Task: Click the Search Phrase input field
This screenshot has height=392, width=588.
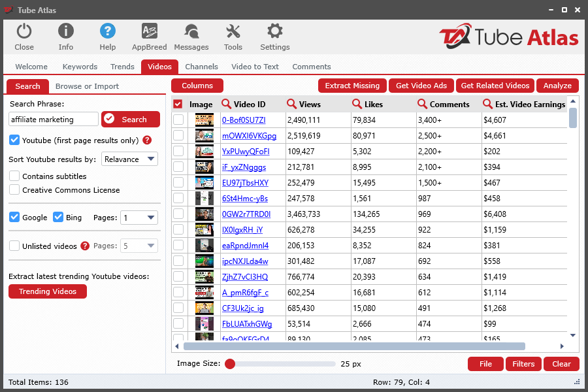Action: pos(54,120)
